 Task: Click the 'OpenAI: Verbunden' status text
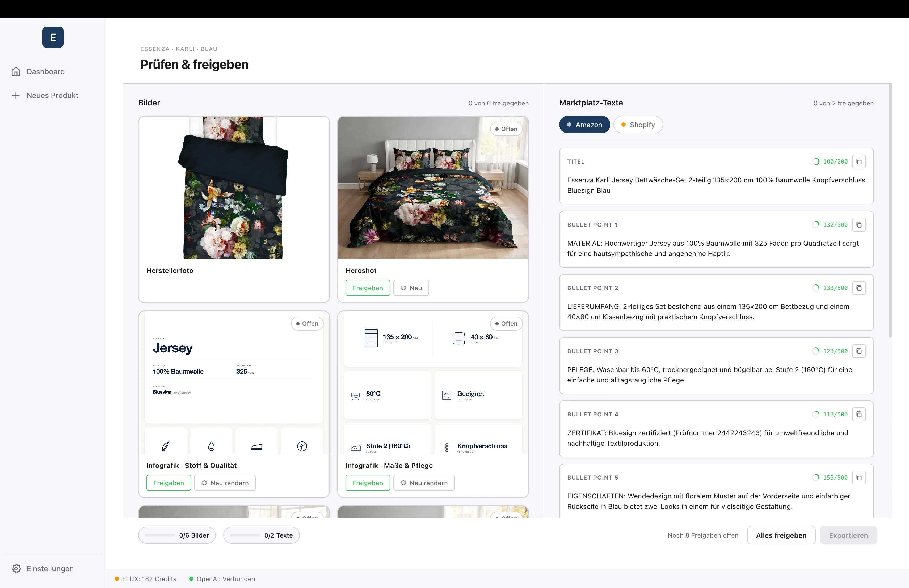click(x=226, y=579)
